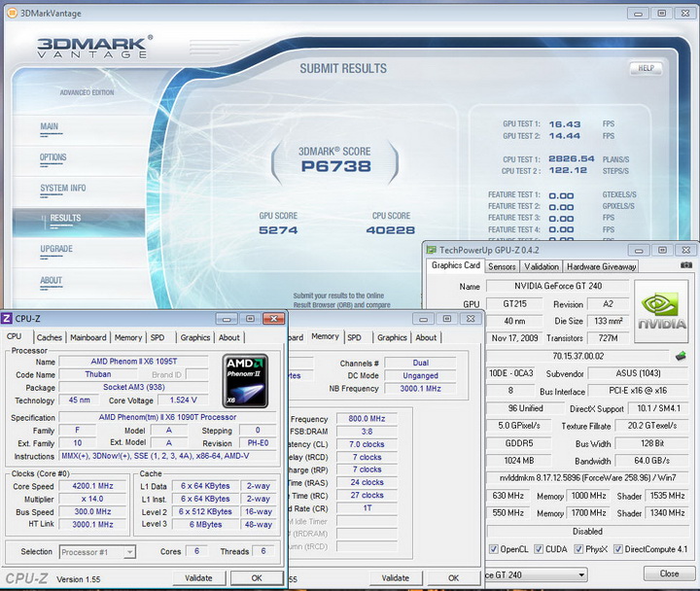This screenshot has height=591, width=700.
Task: Click the 3DMarkVantage title bar icon
Action: point(11,13)
